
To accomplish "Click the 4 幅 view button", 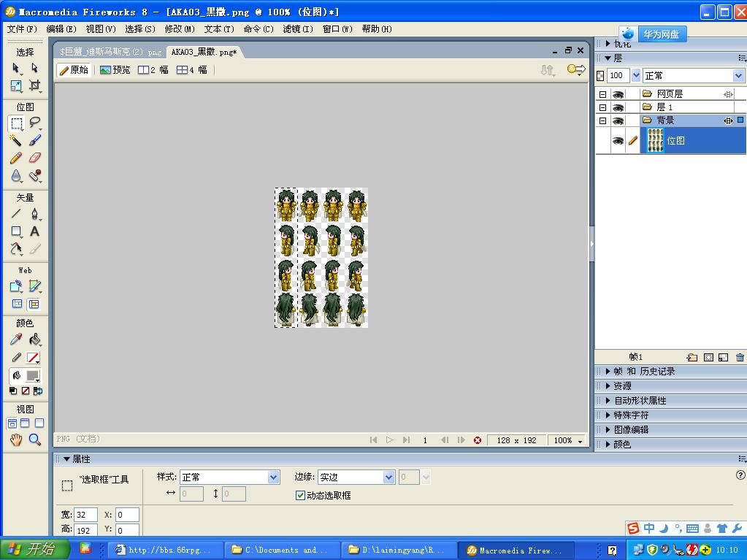I will (192, 70).
